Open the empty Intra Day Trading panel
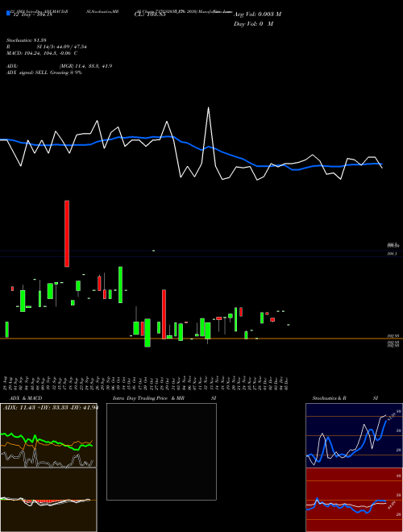The height and width of the screenshot is (532, 403). coord(161,451)
